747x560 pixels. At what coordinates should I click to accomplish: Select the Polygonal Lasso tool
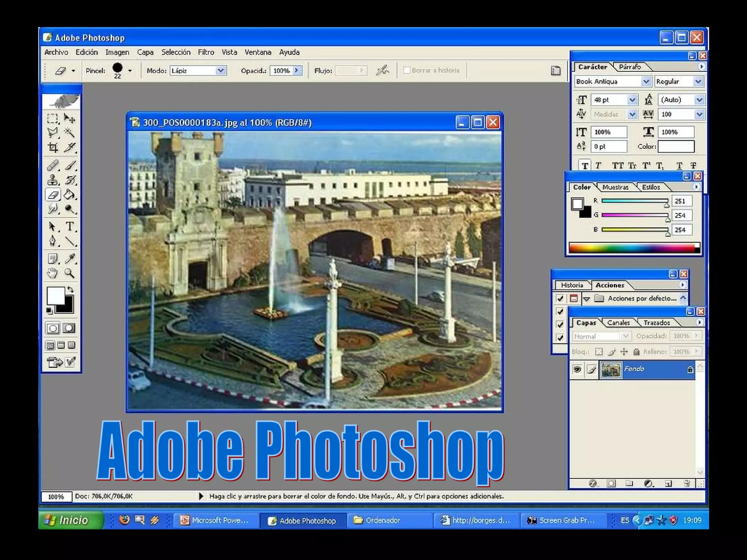53,133
